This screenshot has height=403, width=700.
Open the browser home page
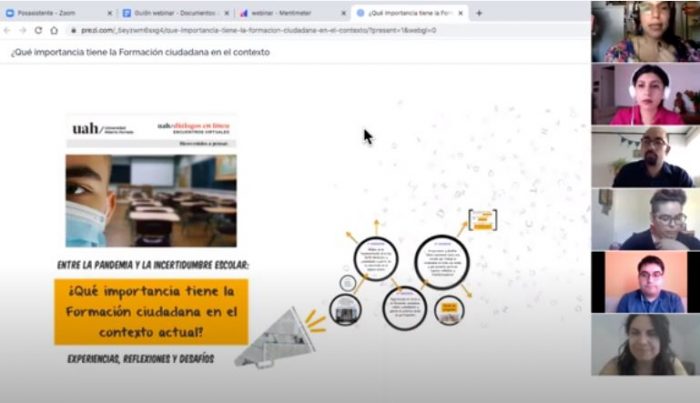point(54,30)
